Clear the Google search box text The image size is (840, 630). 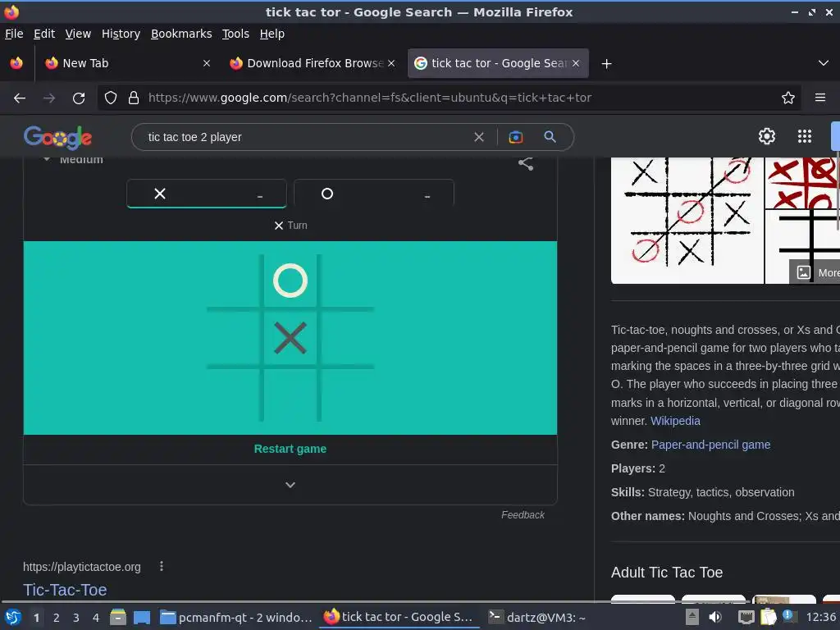pyautogui.click(x=479, y=137)
